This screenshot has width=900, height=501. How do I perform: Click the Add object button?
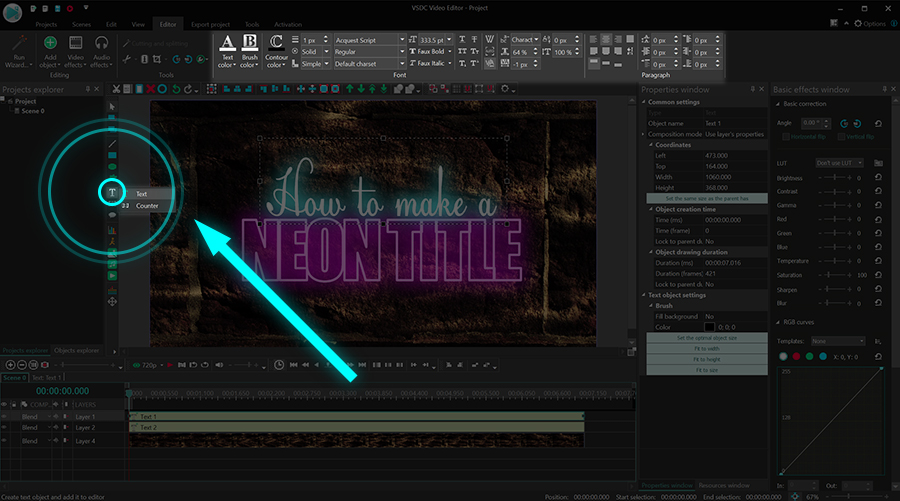[x=51, y=51]
